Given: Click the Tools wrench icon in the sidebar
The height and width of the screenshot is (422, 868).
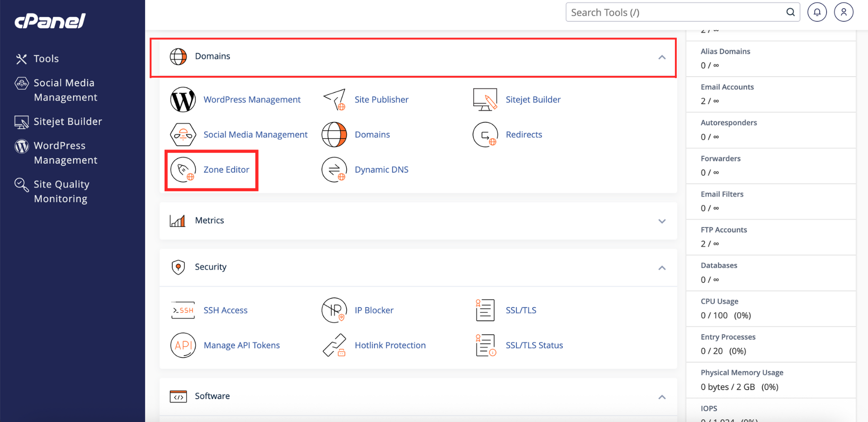Looking at the screenshot, I should tap(21, 59).
